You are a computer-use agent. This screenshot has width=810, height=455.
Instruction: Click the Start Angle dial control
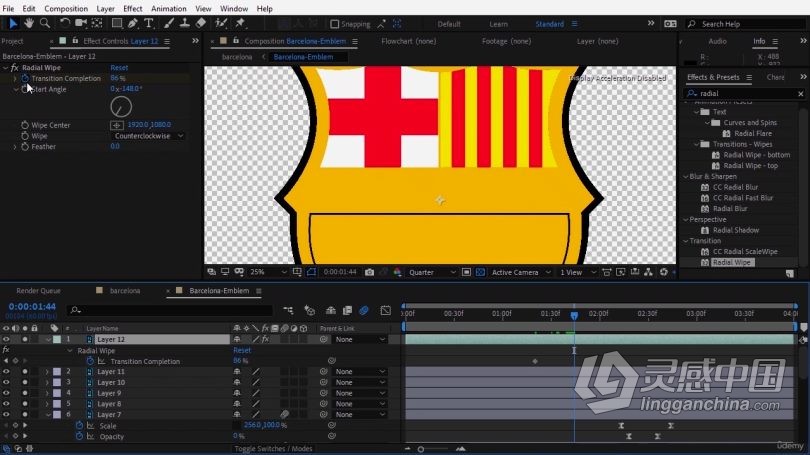point(121,107)
